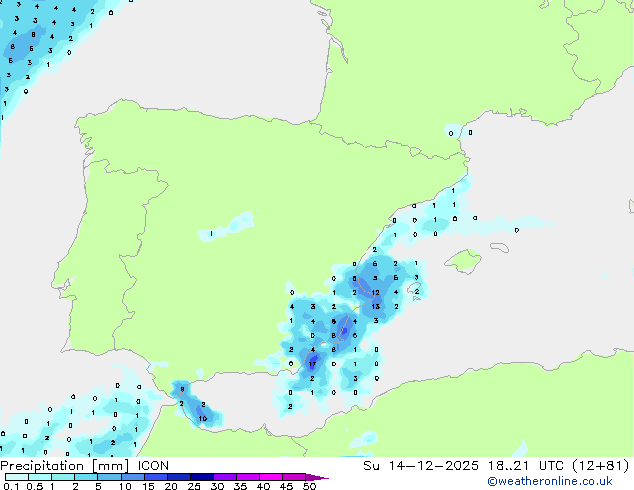The width and height of the screenshot is (634, 490).
Task: Click the bright magenta 40–45 legend swatch
Action: [x=271, y=477]
